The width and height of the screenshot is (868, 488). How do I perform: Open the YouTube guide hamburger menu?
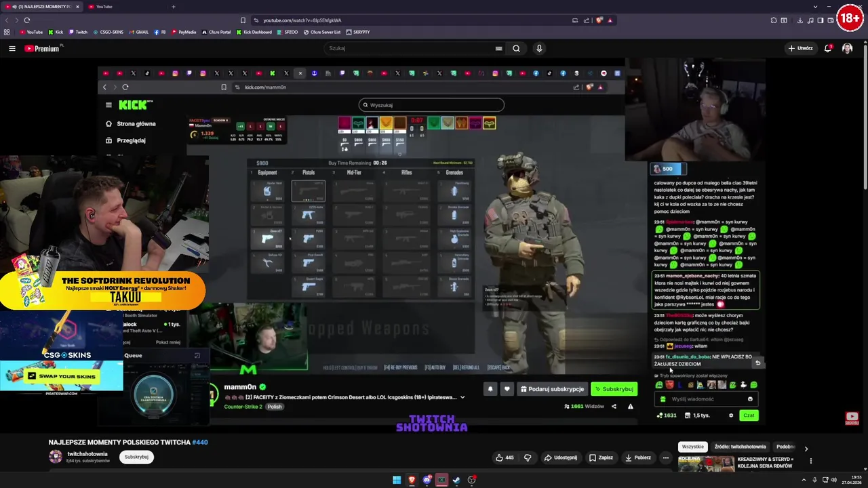tap(12, 48)
